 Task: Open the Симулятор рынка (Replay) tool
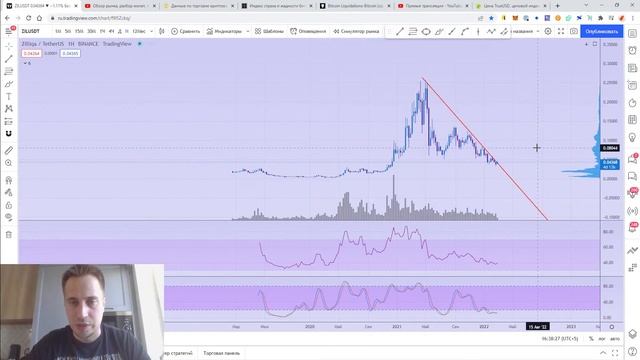click(356, 31)
